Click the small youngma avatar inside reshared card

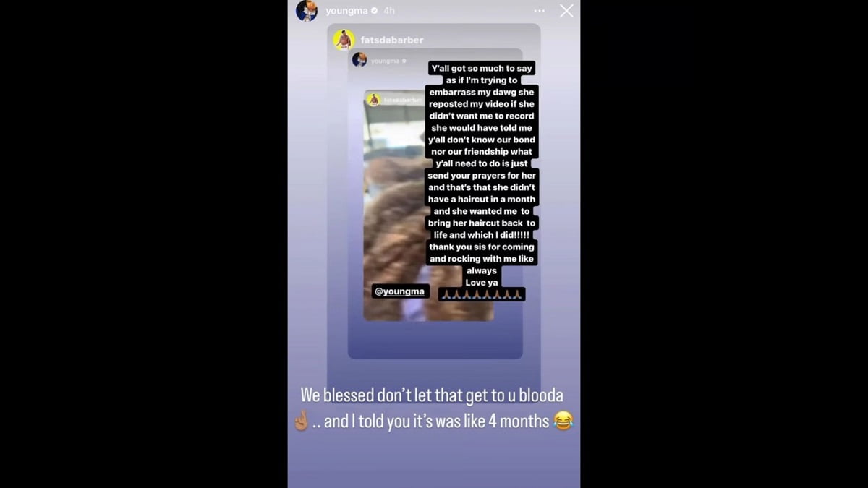pos(359,60)
